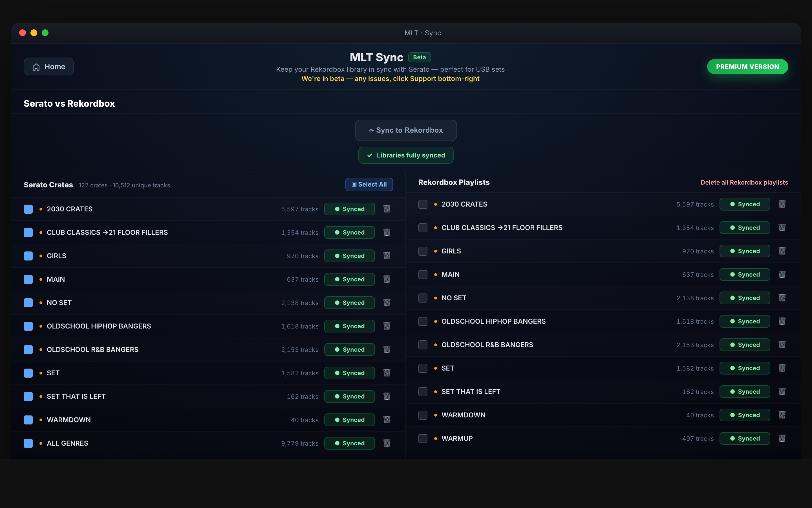Click trash icon for Serato SET crate
This screenshot has width=812, height=508.
pyautogui.click(x=387, y=373)
